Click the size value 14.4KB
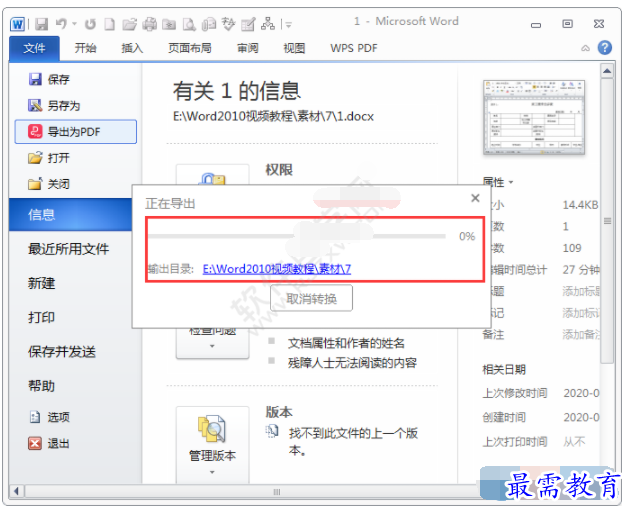This screenshot has width=629, height=517. (x=580, y=205)
